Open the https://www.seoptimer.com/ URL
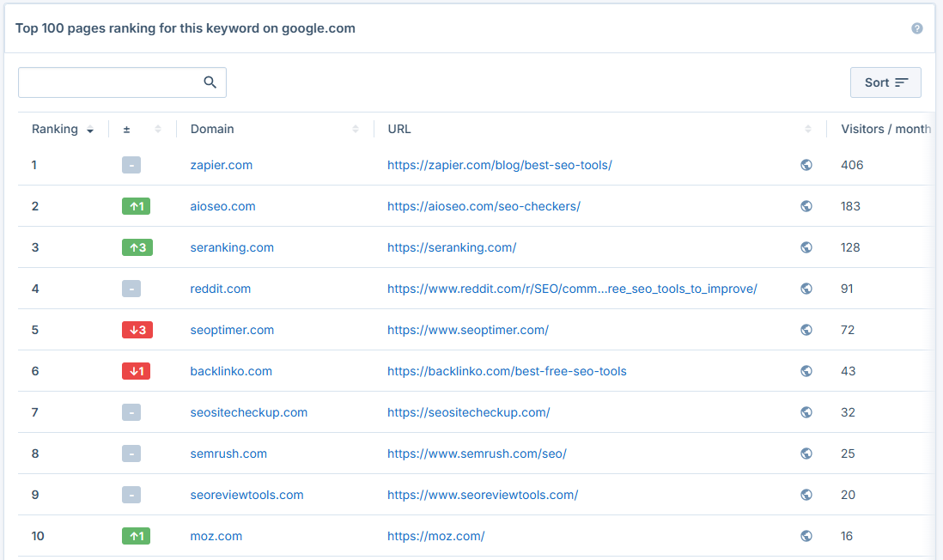The height and width of the screenshot is (560, 943). (x=468, y=330)
